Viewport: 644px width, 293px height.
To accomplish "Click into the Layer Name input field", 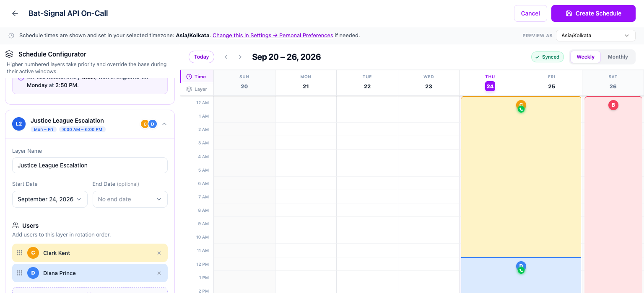I will point(90,165).
